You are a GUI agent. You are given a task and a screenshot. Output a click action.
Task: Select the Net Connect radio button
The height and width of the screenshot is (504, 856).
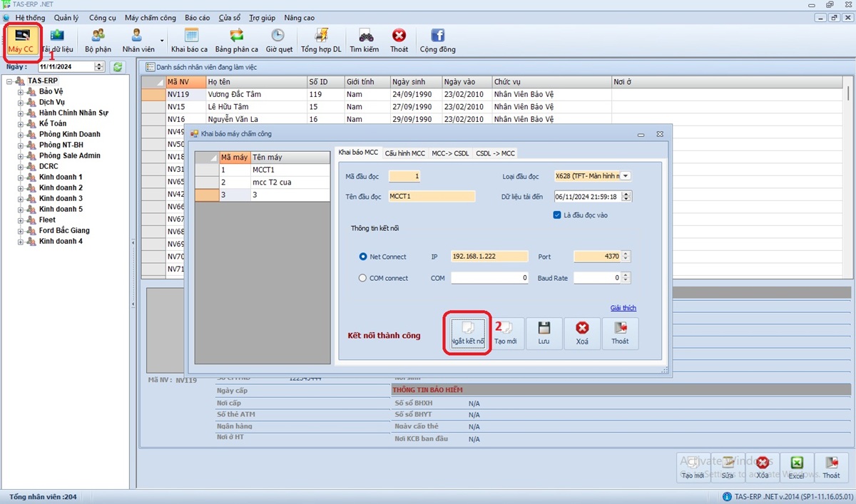pyautogui.click(x=363, y=257)
